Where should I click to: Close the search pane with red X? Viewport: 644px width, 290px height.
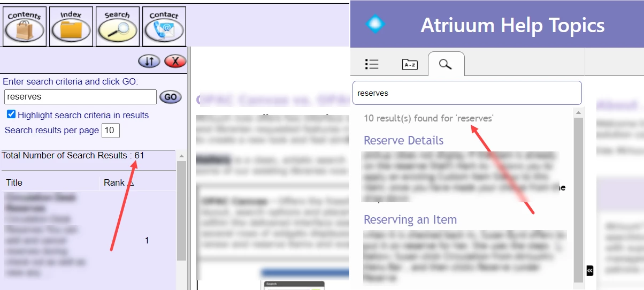point(175,62)
